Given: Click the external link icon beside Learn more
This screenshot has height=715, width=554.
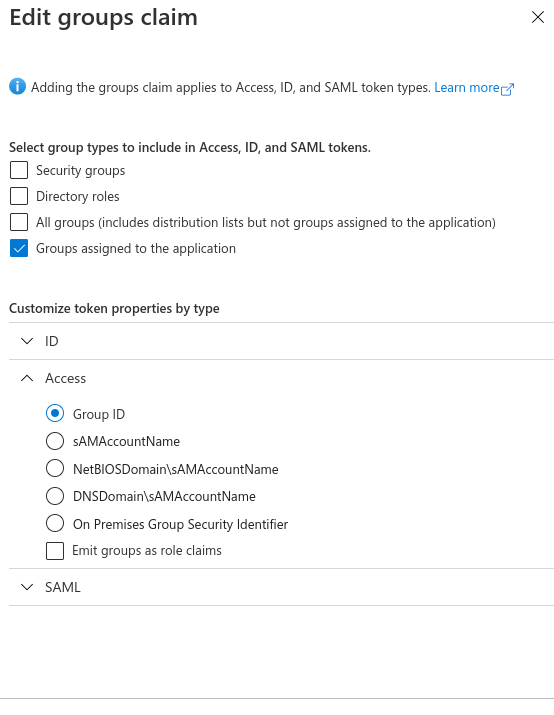Looking at the screenshot, I should click(507, 89).
